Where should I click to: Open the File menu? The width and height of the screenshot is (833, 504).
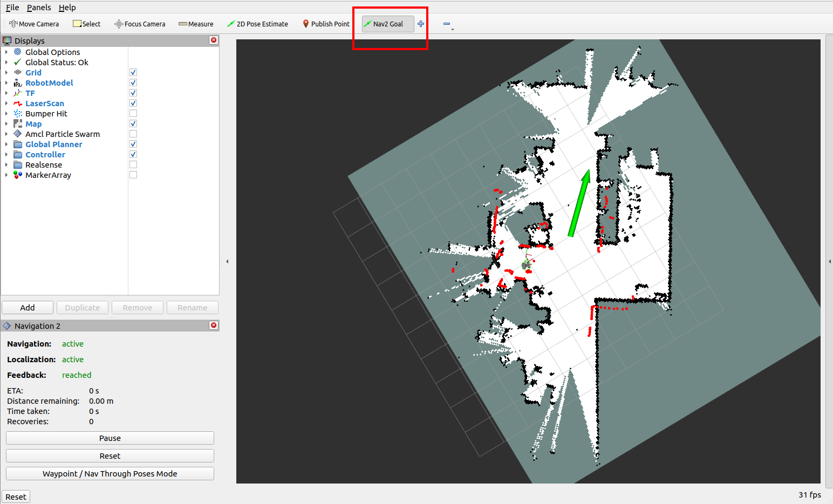tap(12, 8)
